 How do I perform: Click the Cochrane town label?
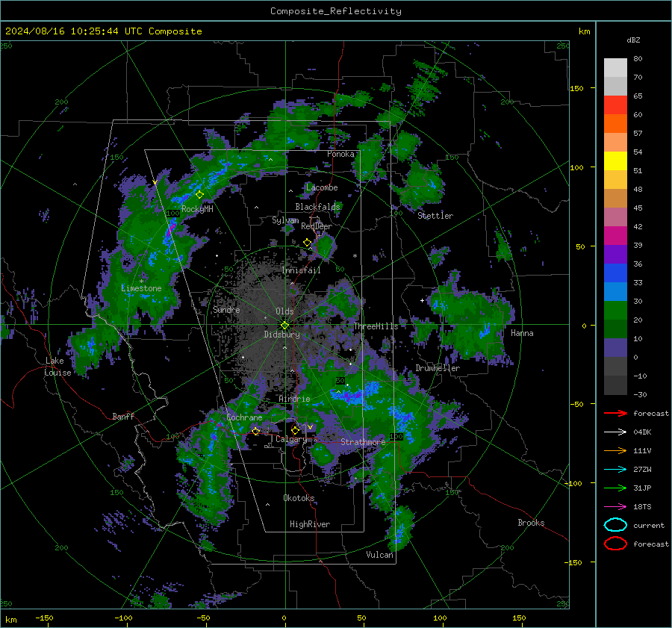[x=244, y=417]
